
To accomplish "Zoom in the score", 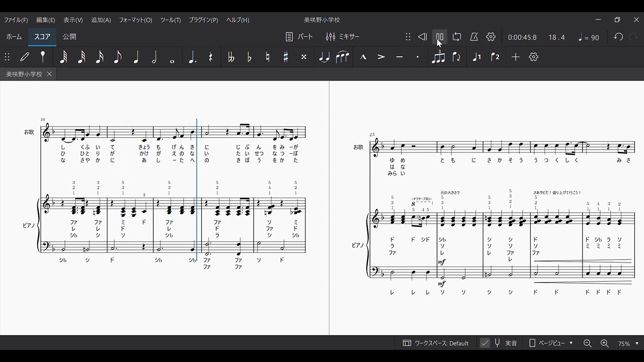I will (x=605, y=343).
